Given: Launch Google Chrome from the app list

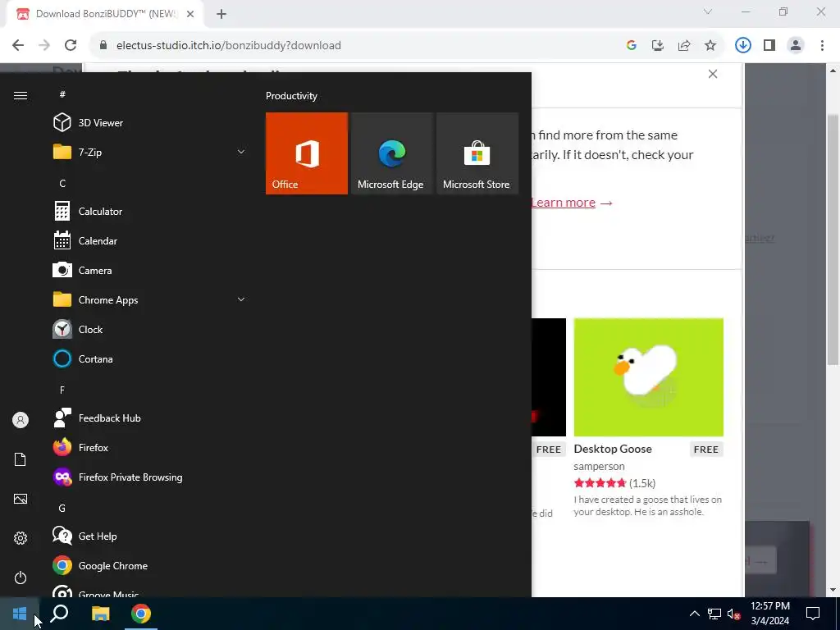Looking at the screenshot, I should click(x=150, y=565).
